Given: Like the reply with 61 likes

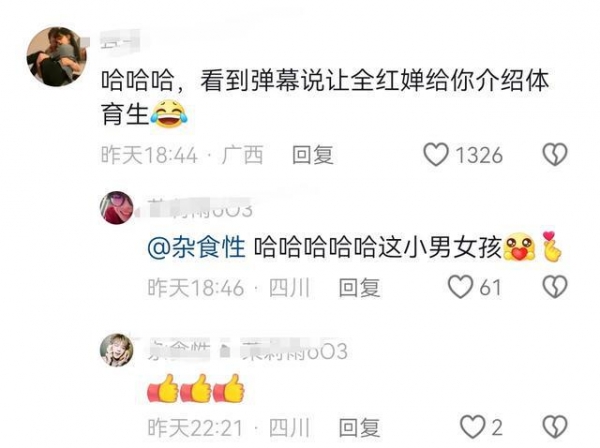Looking at the screenshot, I should 460,287.
